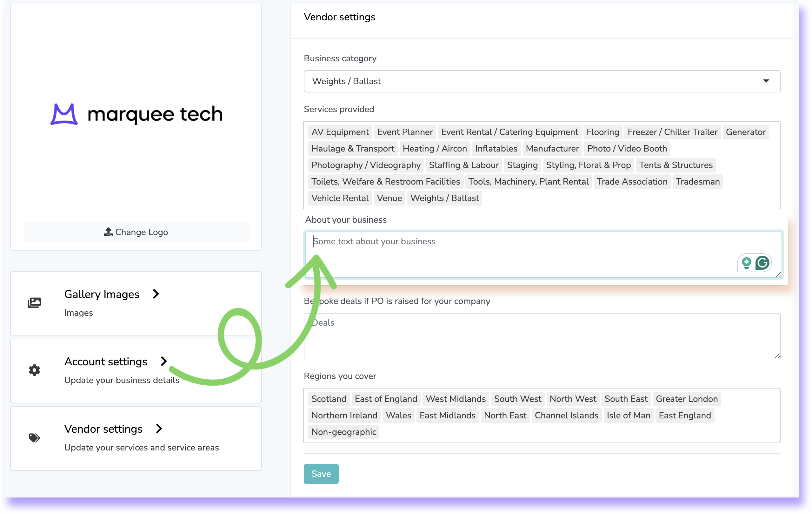Expand Vendor settings chevron arrow
Image resolution: width=812 pixels, height=514 pixels.
click(x=159, y=428)
